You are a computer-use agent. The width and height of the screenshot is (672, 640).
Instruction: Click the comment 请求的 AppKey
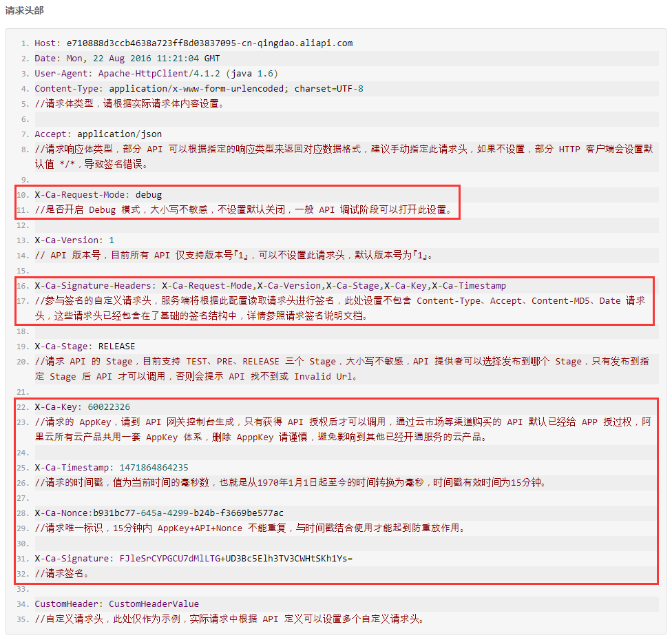coord(343,429)
